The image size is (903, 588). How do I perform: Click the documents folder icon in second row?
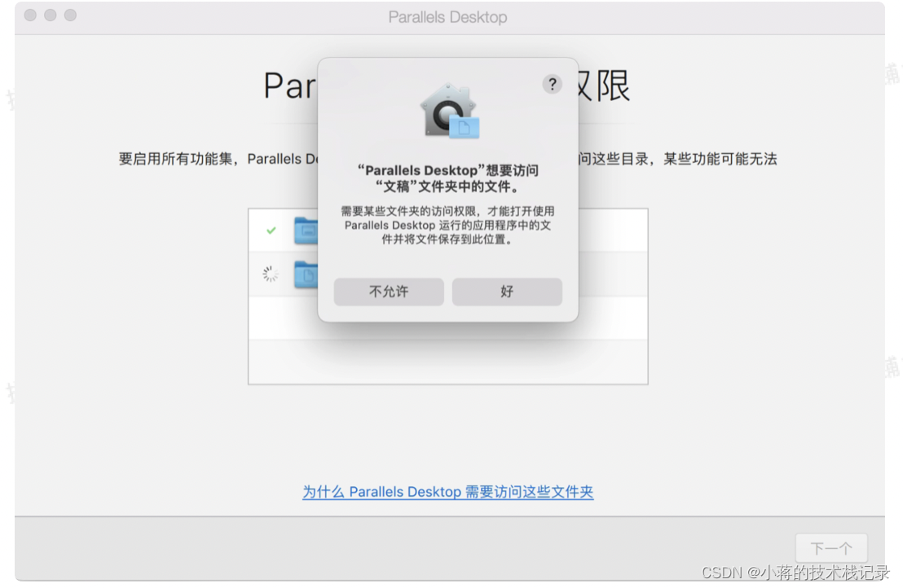(306, 274)
